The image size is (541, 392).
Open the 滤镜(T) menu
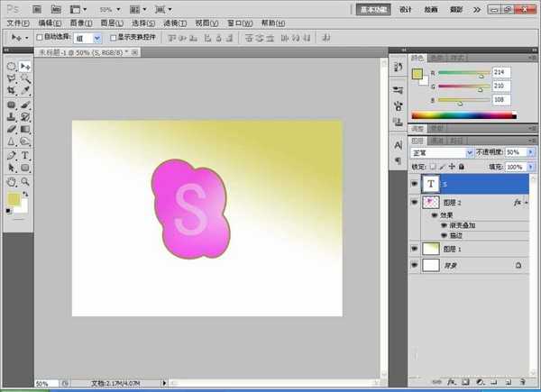175,23
